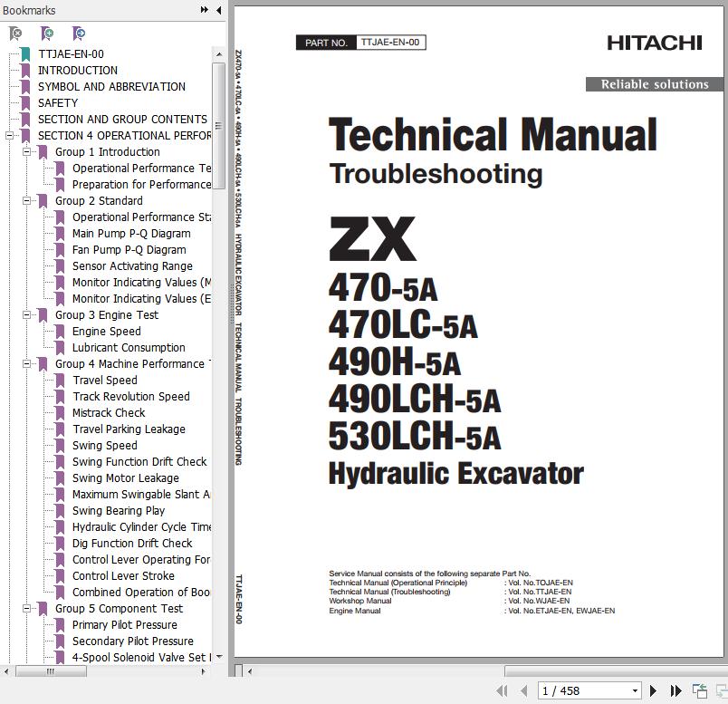Open Control Lever Stroke bookmark
Image resolution: width=728 pixels, height=704 pixels.
click(x=123, y=575)
